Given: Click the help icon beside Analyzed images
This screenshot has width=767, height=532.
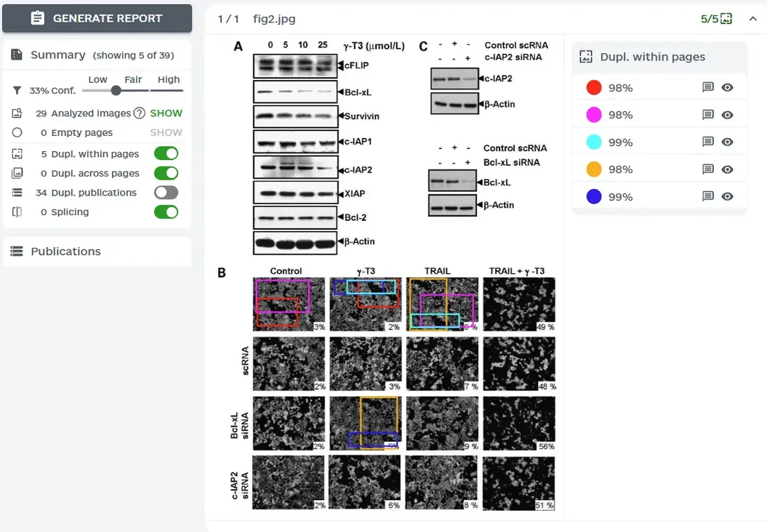Looking at the screenshot, I should (x=140, y=113).
